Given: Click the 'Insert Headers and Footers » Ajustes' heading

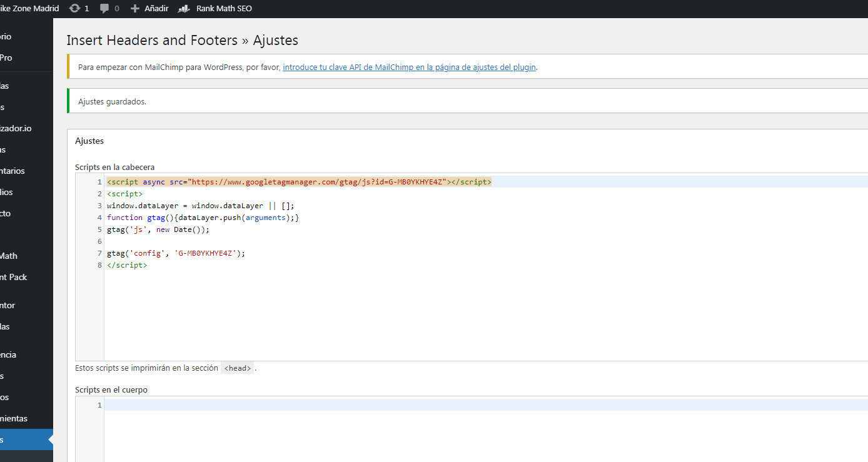Looking at the screenshot, I should (x=183, y=41).
